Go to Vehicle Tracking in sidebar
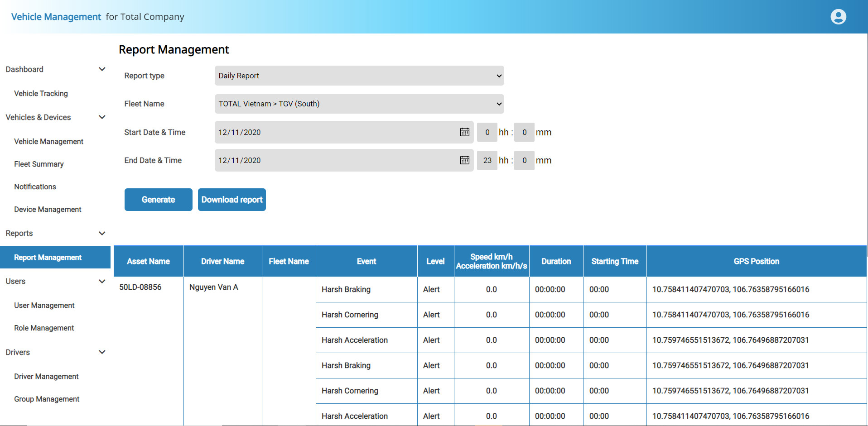Screen dimensions: 868x426 (41, 93)
